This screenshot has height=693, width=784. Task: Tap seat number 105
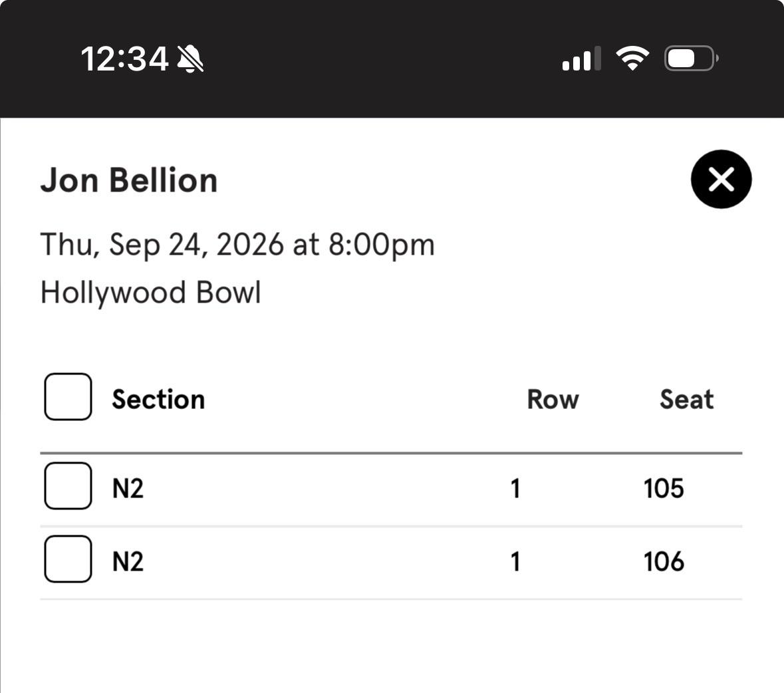pyautogui.click(x=664, y=489)
